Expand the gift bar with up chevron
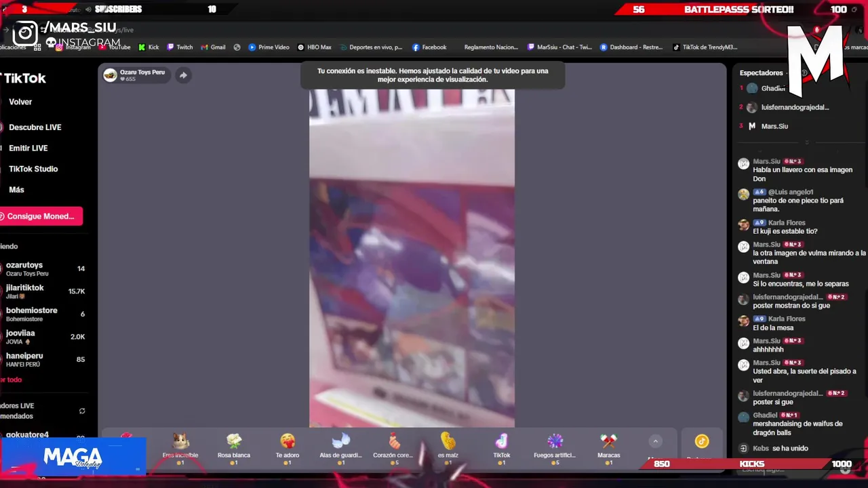 [655, 441]
